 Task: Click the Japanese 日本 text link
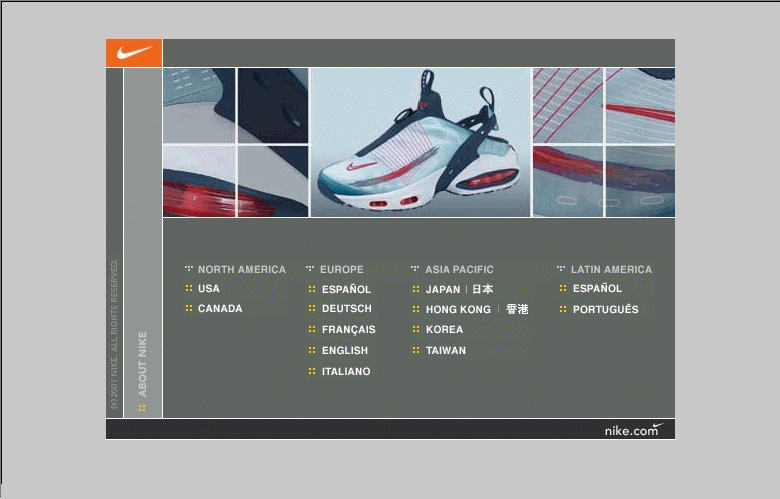[483, 289]
